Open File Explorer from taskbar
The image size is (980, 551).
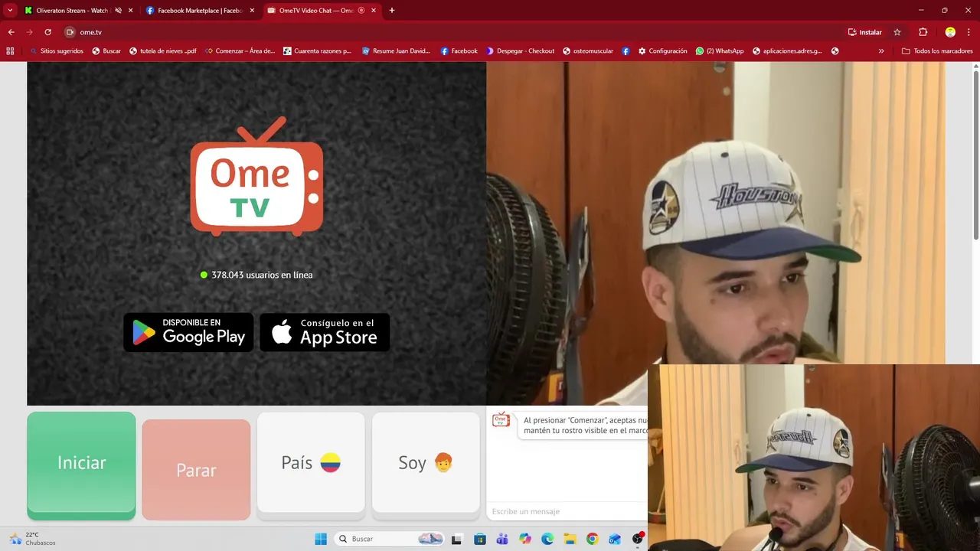click(570, 539)
